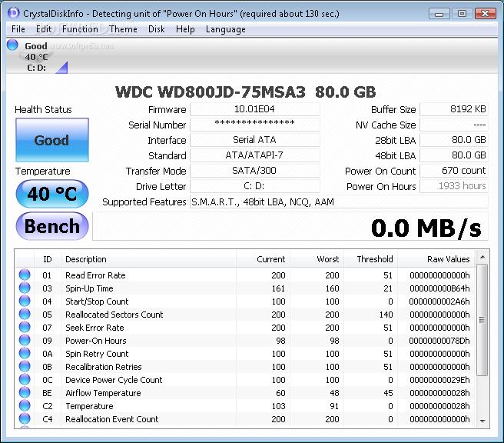Click raw value 00000000029Eh

tap(439, 380)
